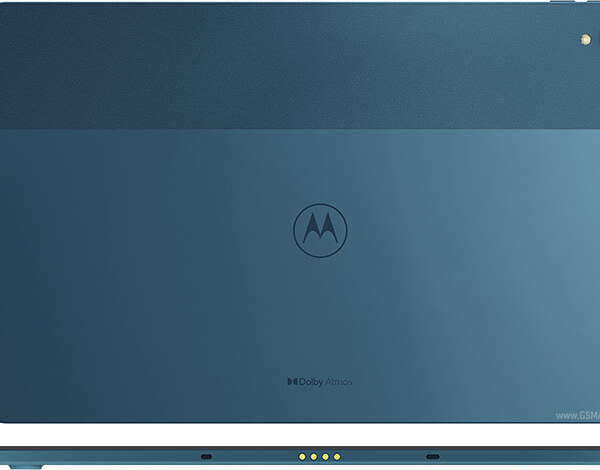Select the leftmost gold pogo pin
Image resolution: width=600 pixels, height=470 pixels.
[301, 456]
